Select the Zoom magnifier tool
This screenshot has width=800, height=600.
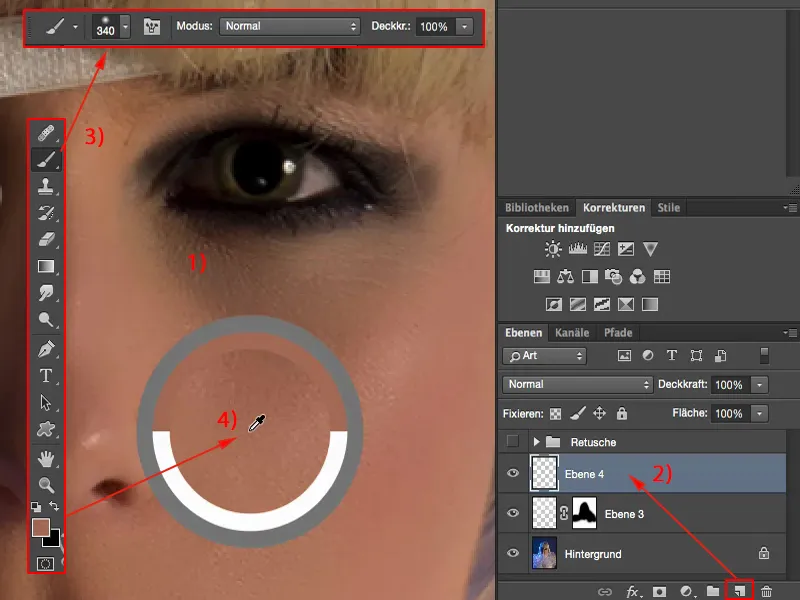(x=46, y=485)
